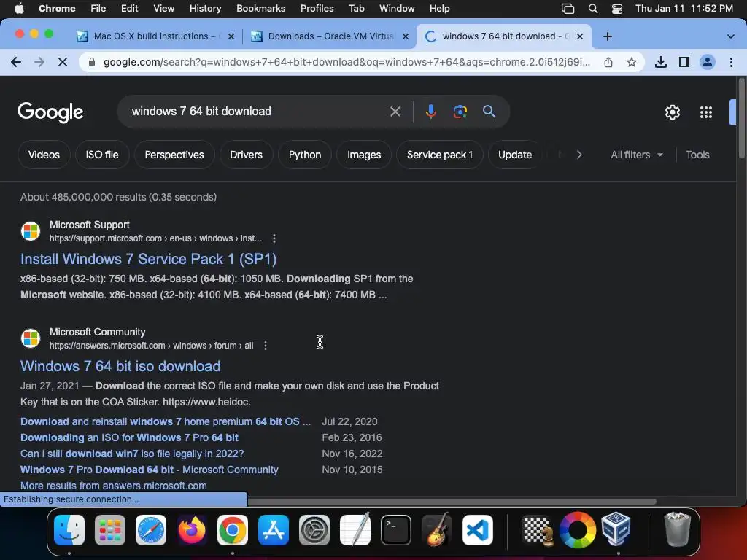Close the windows 7 64 bit download tab
The width and height of the screenshot is (747, 560).
[x=580, y=36]
